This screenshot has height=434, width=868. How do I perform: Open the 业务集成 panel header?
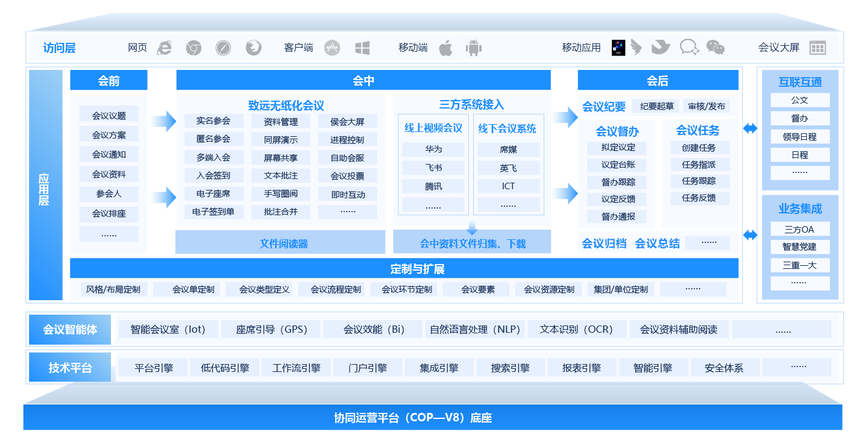pyautogui.click(x=800, y=209)
